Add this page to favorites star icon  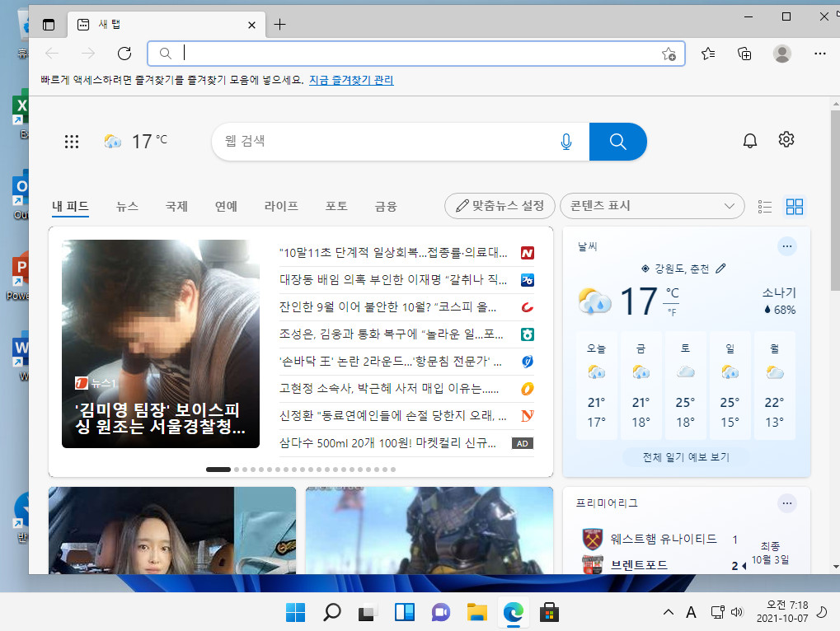(x=669, y=54)
